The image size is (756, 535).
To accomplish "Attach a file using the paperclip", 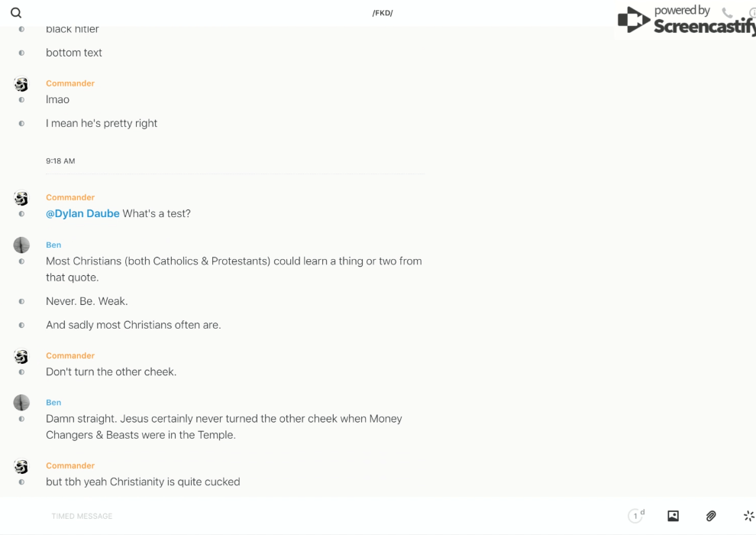I will (711, 516).
